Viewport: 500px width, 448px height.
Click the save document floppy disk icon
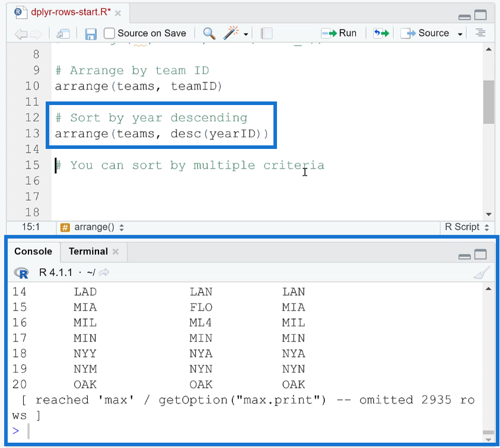tap(91, 33)
